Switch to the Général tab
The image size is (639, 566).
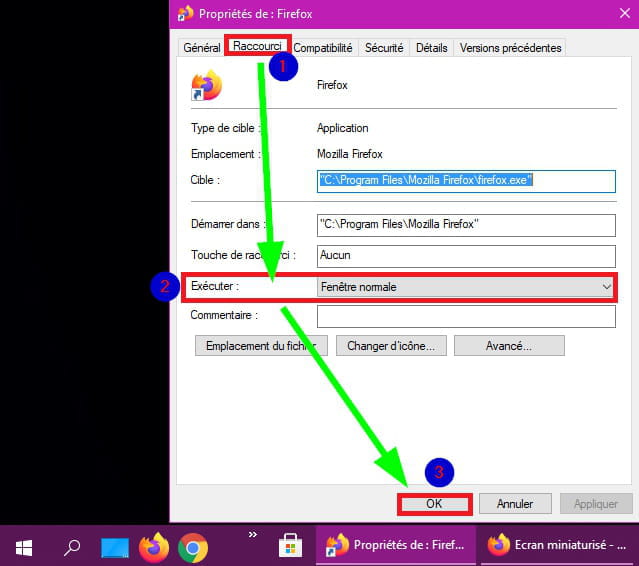[x=202, y=48]
